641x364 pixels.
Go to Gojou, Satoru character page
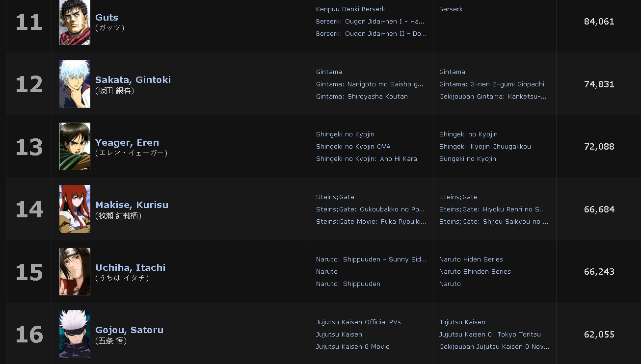click(129, 330)
